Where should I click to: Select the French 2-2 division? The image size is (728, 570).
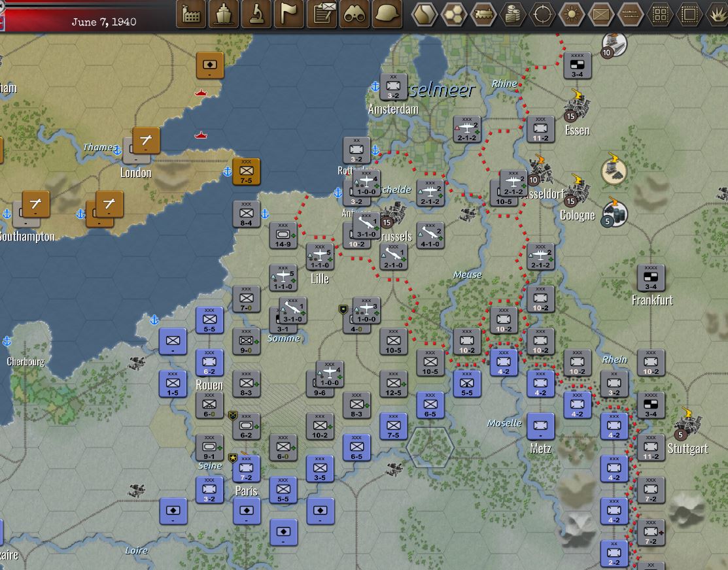point(614,554)
